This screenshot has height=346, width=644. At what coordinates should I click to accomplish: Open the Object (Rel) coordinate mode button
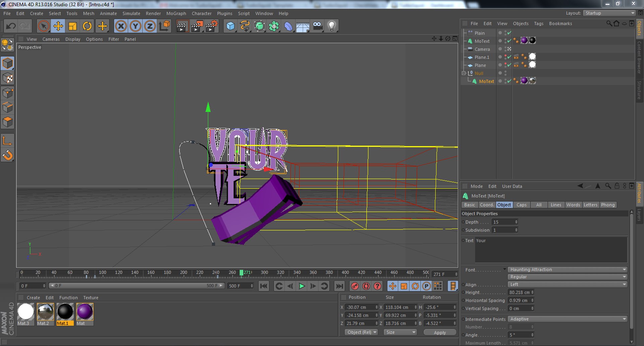click(361, 332)
